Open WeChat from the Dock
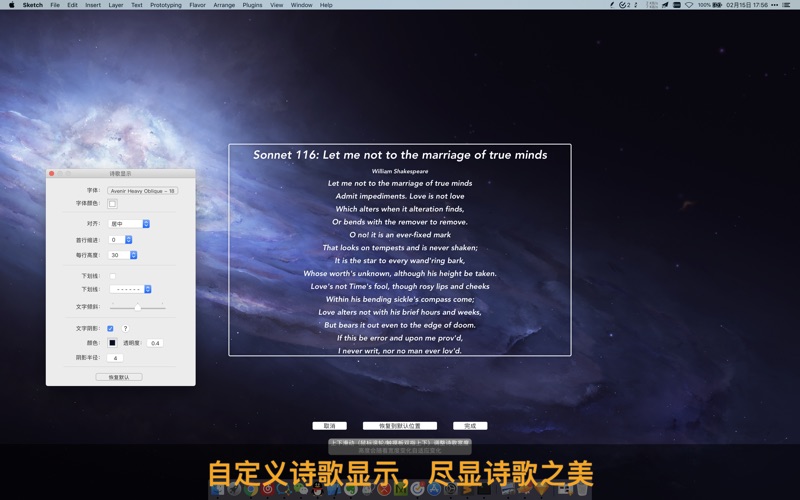The height and width of the screenshot is (500, 800). point(301,490)
